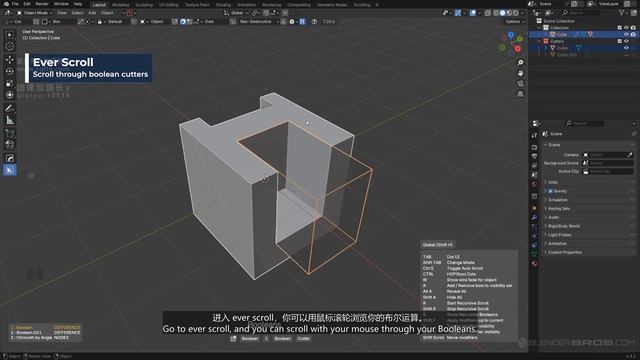
Task: Open the Render menu
Action: 42,4
